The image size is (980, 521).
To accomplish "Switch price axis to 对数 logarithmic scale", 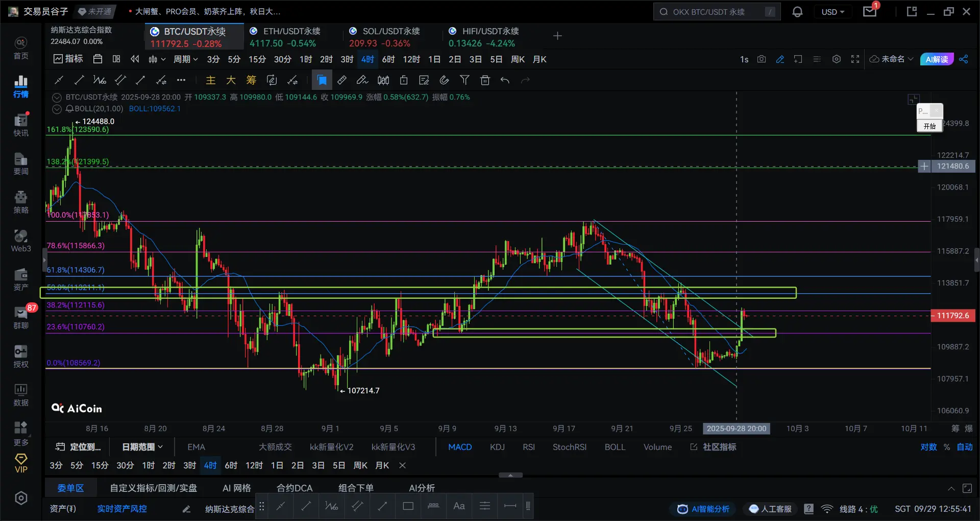I will coord(928,447).
